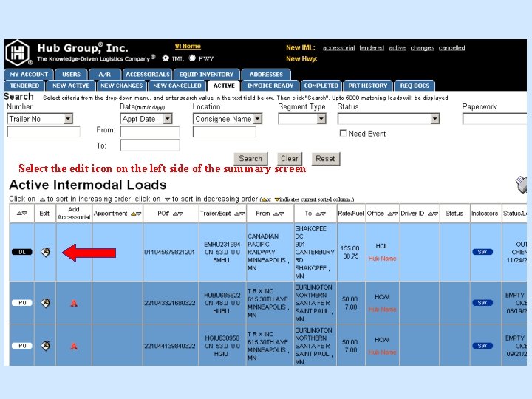The width and height of the screenshot is (532, 399).
Task: Open the ADDRESSES tab
Action: point(266,75)
